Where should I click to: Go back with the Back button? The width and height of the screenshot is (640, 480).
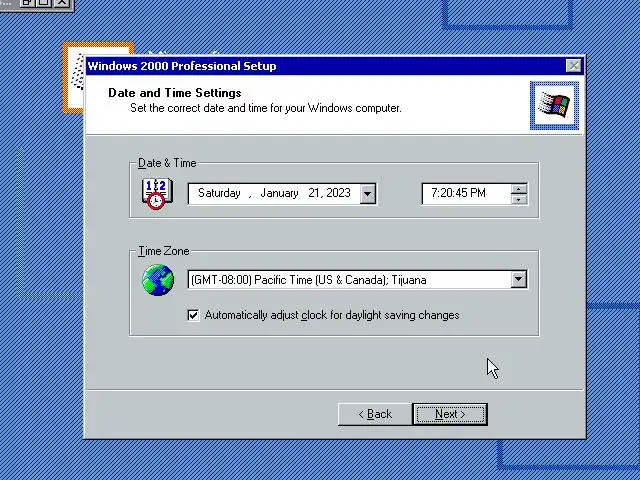375,414
